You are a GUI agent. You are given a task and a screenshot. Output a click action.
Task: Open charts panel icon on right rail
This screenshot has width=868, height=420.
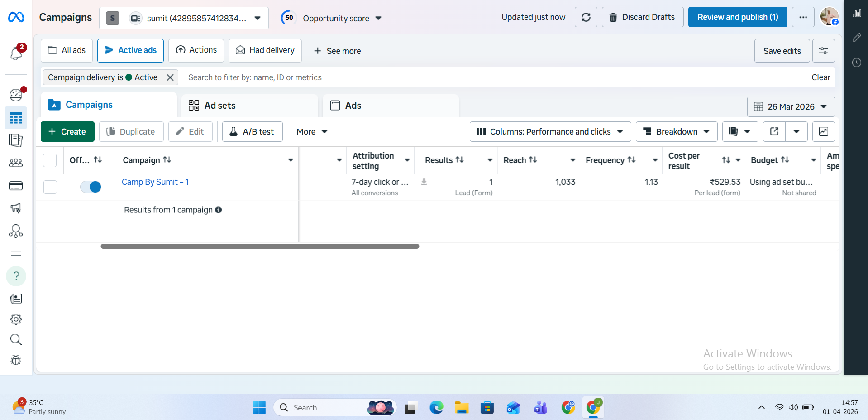[857, 13]
